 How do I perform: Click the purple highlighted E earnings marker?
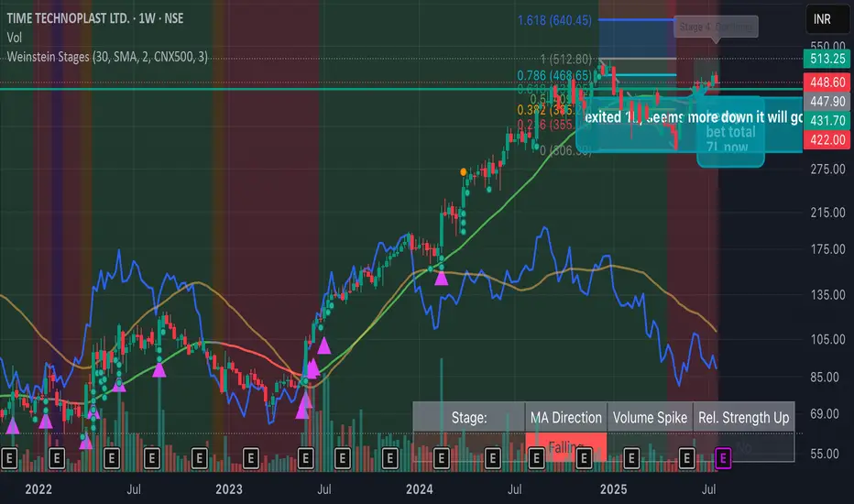tap(723, 458)
